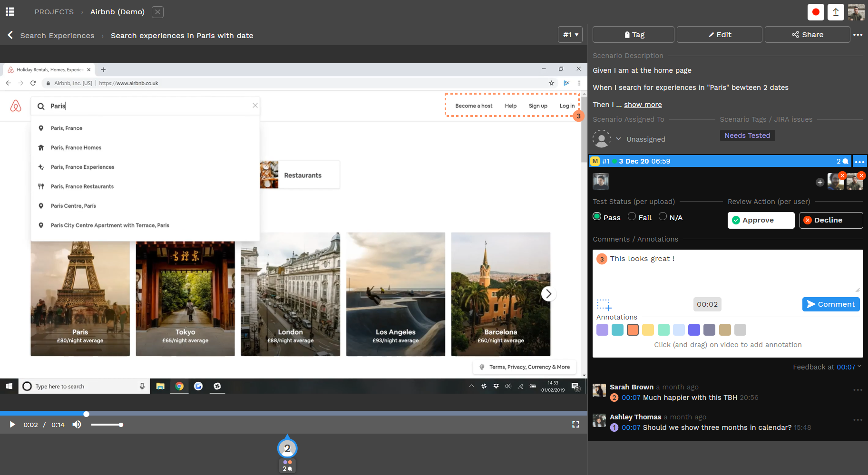Select the add annotation region icon
Image resolution: width=868 pixels, height=475 pixels.
[x=603, y=304]
